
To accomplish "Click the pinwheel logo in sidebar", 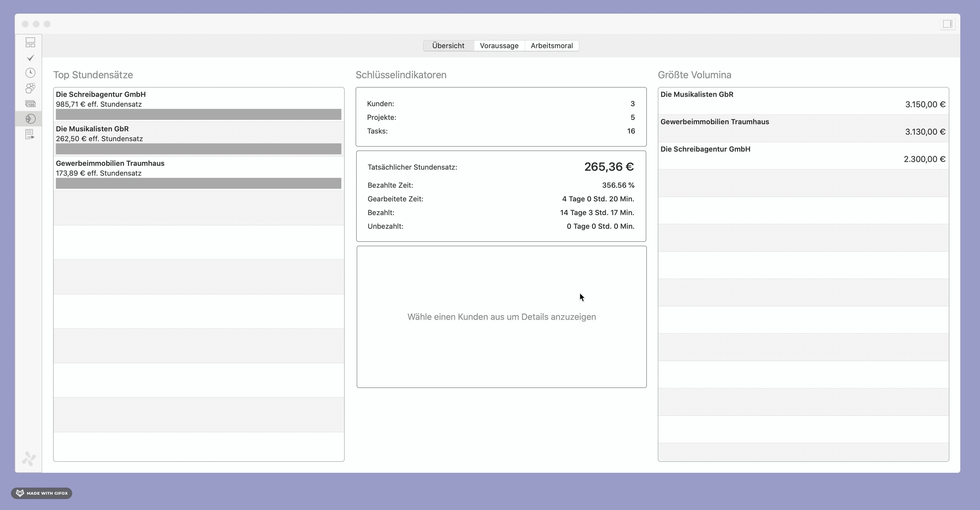I will pos(29,458).
